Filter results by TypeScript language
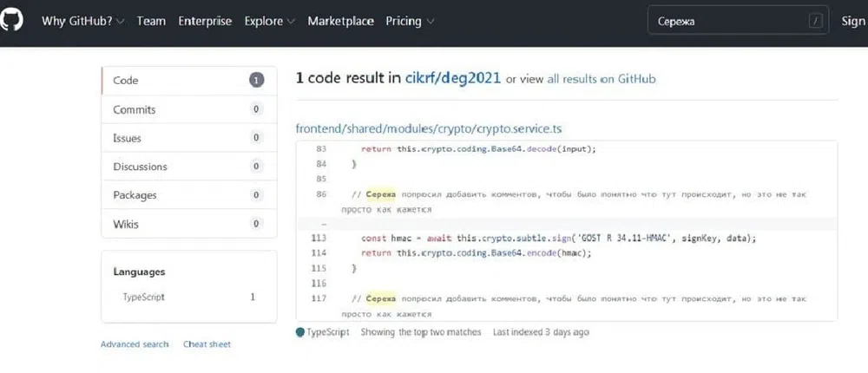 click(x=188, y=298)
